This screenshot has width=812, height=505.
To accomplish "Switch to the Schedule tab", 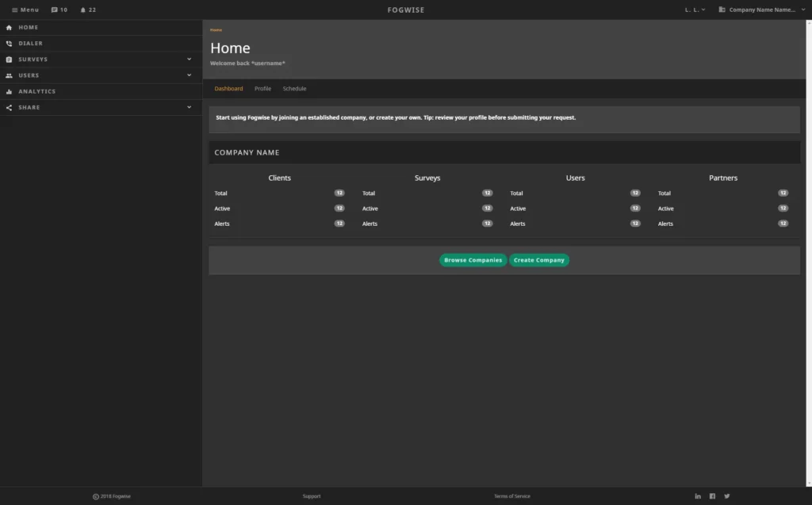I will click(x=294, y=89).
